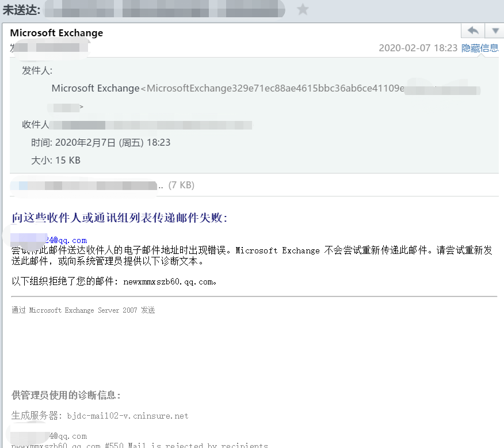Click the 隐藏信息 link
This screenshot has width=504, height=448.
[x=480, y=48]
